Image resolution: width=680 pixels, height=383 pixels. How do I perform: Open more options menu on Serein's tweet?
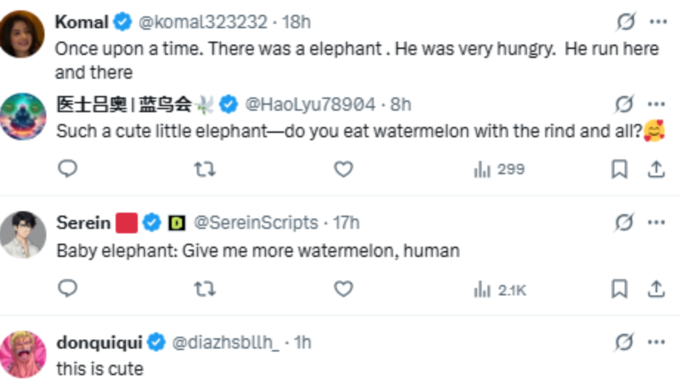click(x=656, y=223)
